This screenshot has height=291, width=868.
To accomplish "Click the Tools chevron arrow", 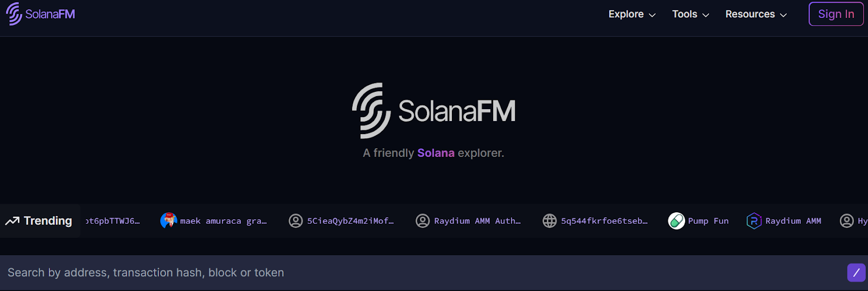I will click(x=706, y=15).
